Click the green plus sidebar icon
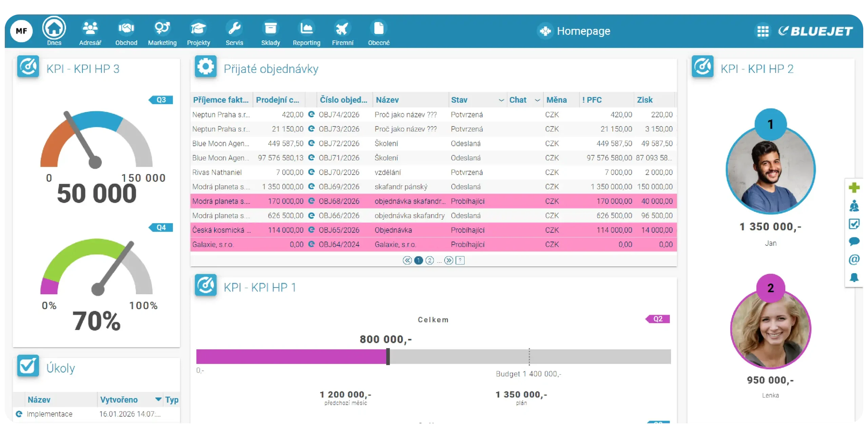 coord(854,187)
